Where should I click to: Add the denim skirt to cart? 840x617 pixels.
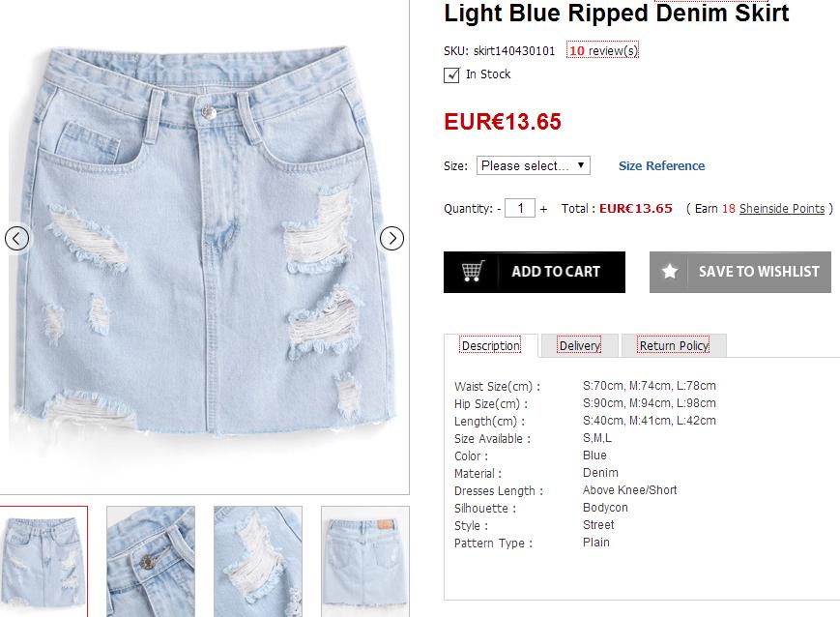[535, 272]
